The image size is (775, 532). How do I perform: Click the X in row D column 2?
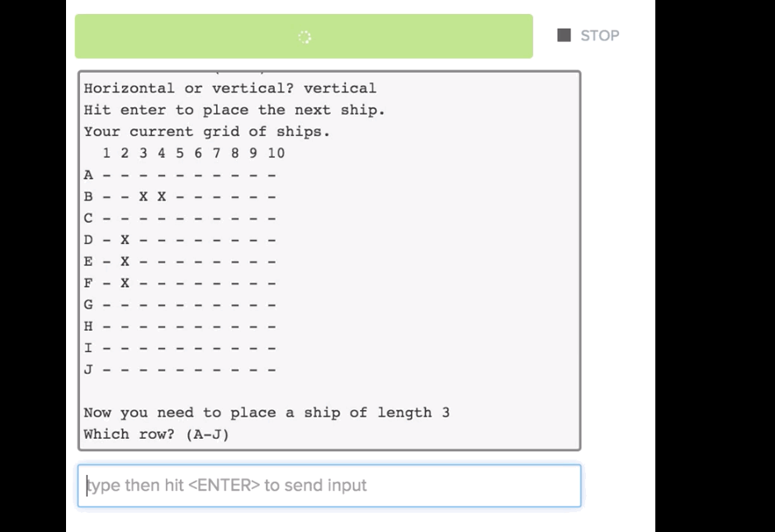click(125, 240)
